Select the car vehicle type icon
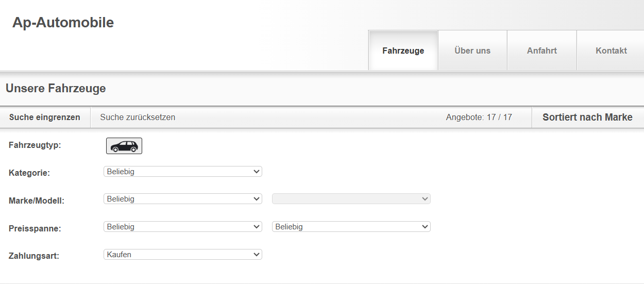The image size is (644, 284). click(x=124, y=146)
